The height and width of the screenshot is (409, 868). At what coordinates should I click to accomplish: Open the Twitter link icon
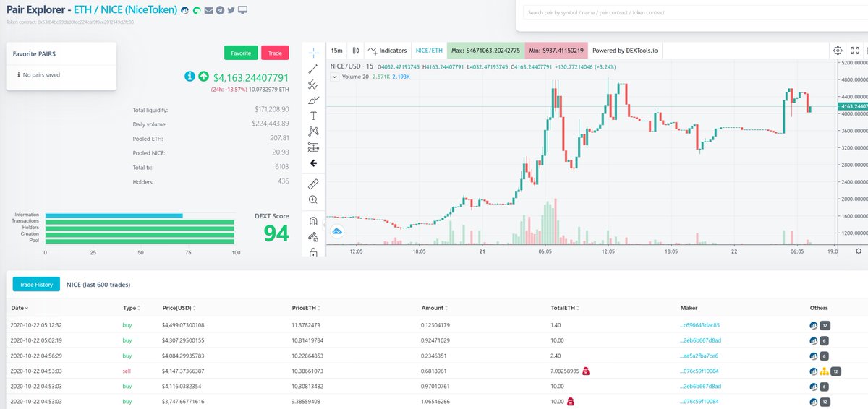click(231, 10)
